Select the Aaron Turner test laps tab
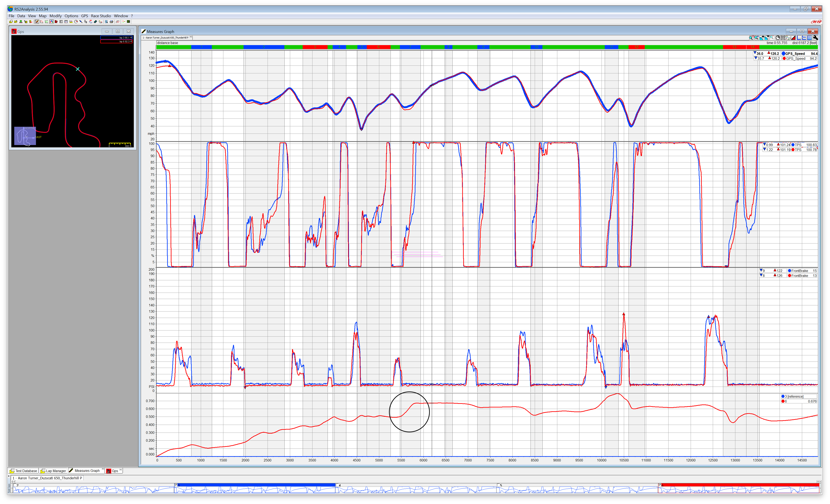The image size is (830, 504). coord(47,478)
